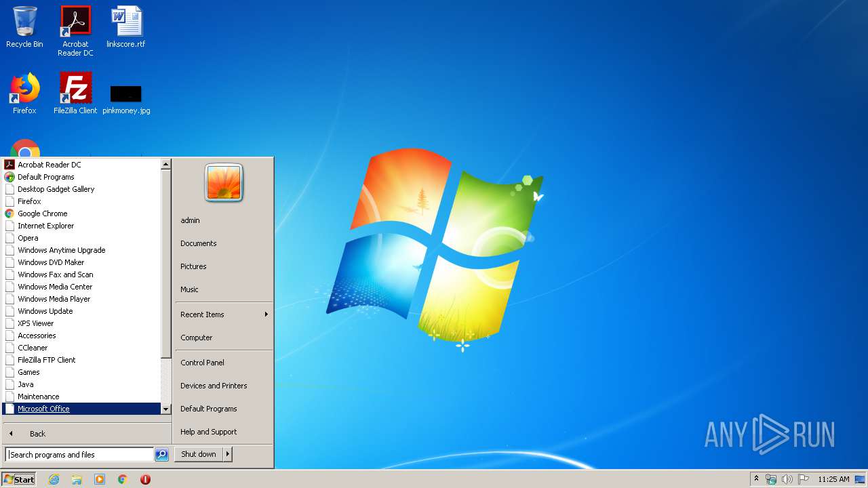Open Control Panel from Start menu

(x=224, y=363)
